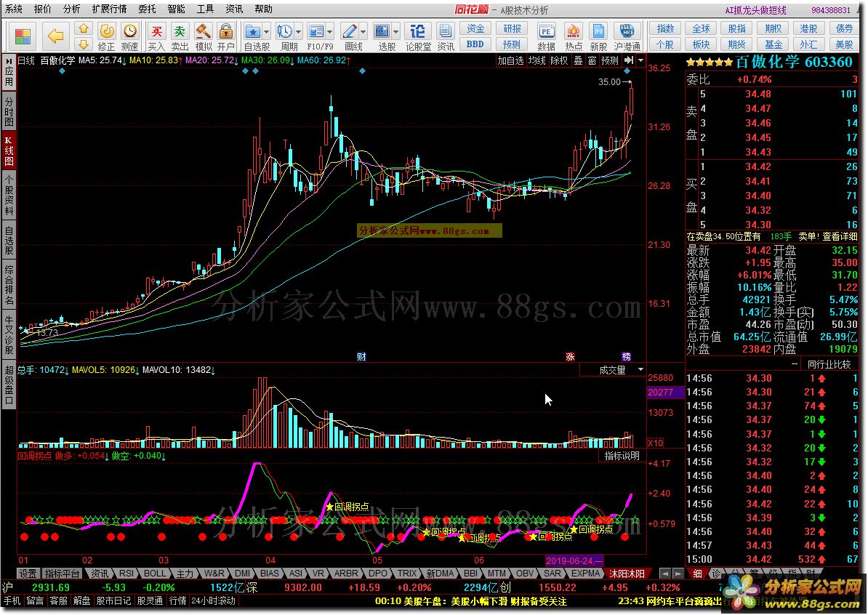
Task: Click the 开户 open account lock icon
Action: [225, 36]
